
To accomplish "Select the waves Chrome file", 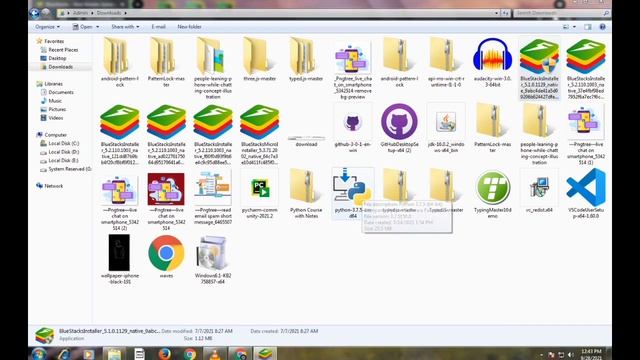I will pyautogui.click(x=166, y=256).
